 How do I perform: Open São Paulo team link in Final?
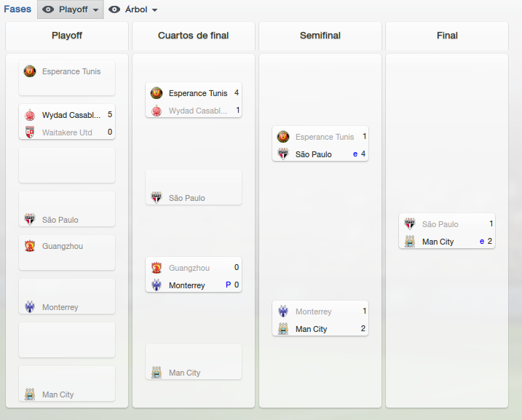tap(440, 224)
